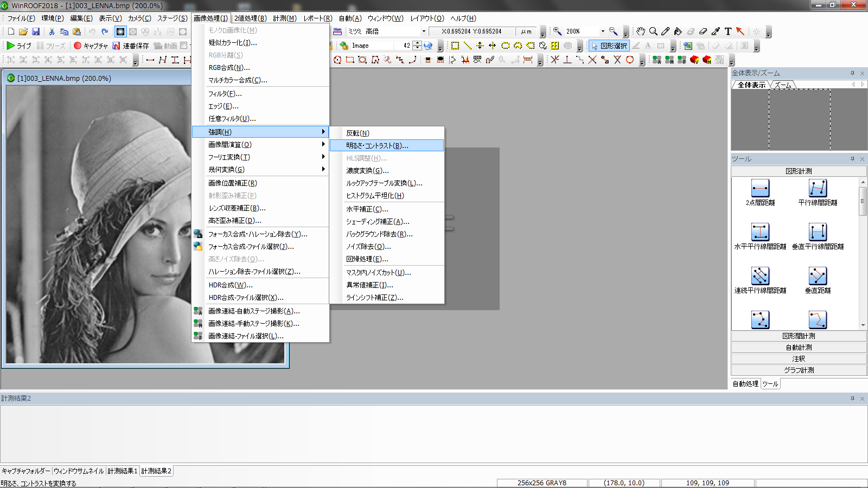Choose the 垂直平行線間距離 tool icon
This screenshot has height=488, width=868.
click(x=818, y=232)
